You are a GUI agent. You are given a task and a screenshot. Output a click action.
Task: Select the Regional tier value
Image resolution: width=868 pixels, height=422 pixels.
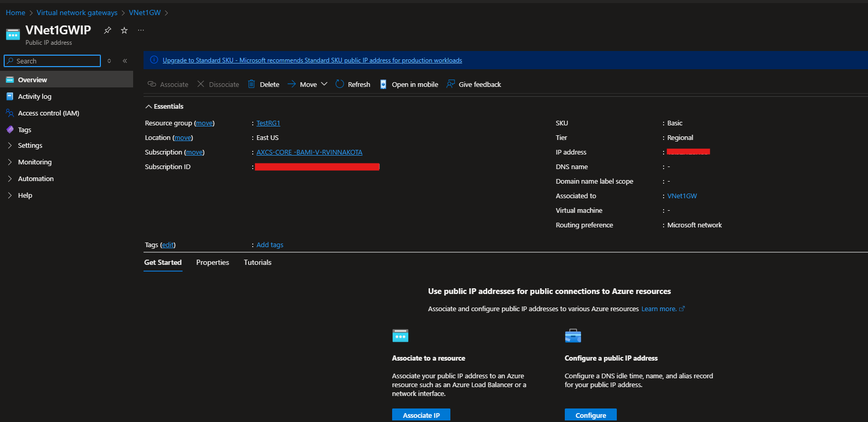680,138
